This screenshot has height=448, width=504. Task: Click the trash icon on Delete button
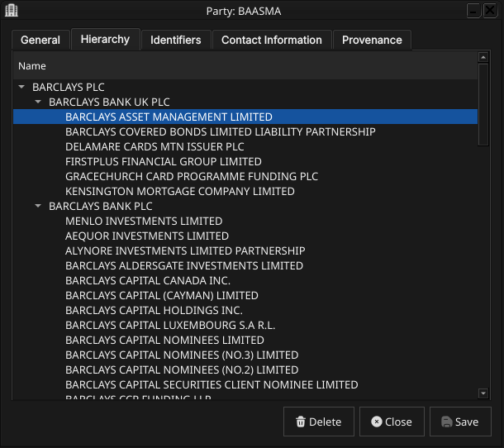(x=301, y=422)
